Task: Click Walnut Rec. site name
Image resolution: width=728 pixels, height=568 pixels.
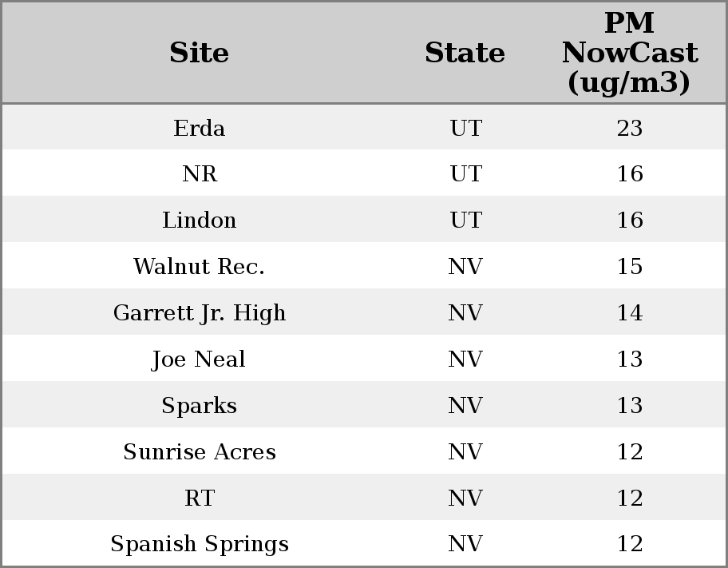Action: pyautogui.click(x=200, y=267)
